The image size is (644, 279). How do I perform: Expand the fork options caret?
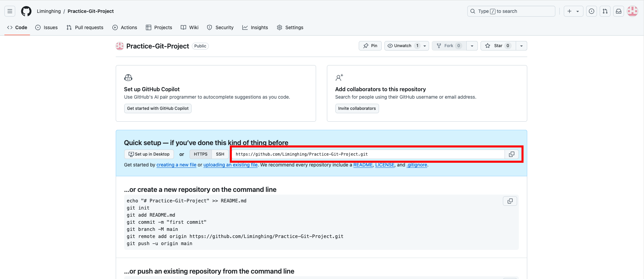tap(472, 46)
